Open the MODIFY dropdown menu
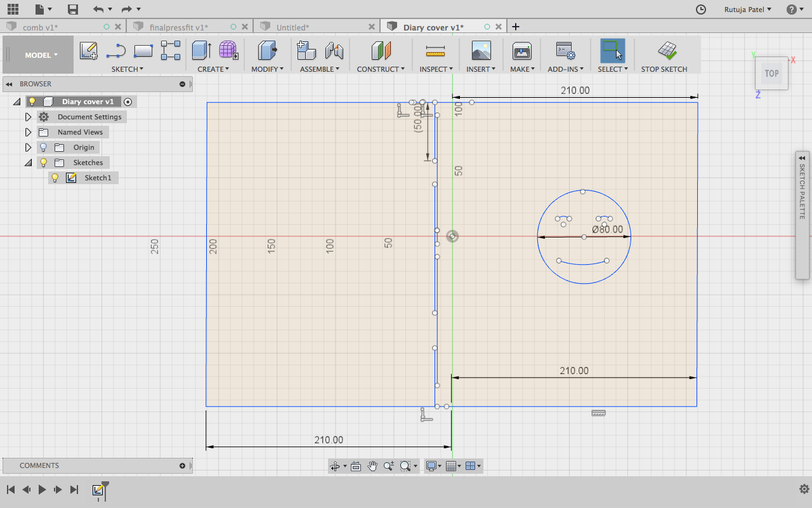Image resolution: width=812 pixels, height=508 pixels. (267, 69)
